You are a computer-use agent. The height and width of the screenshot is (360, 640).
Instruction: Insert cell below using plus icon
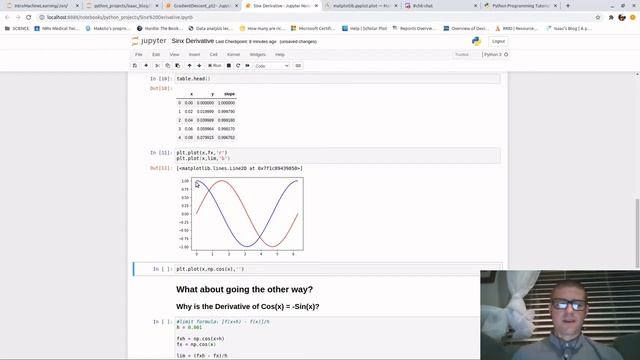pyautogui.click(x=146, y=66)
